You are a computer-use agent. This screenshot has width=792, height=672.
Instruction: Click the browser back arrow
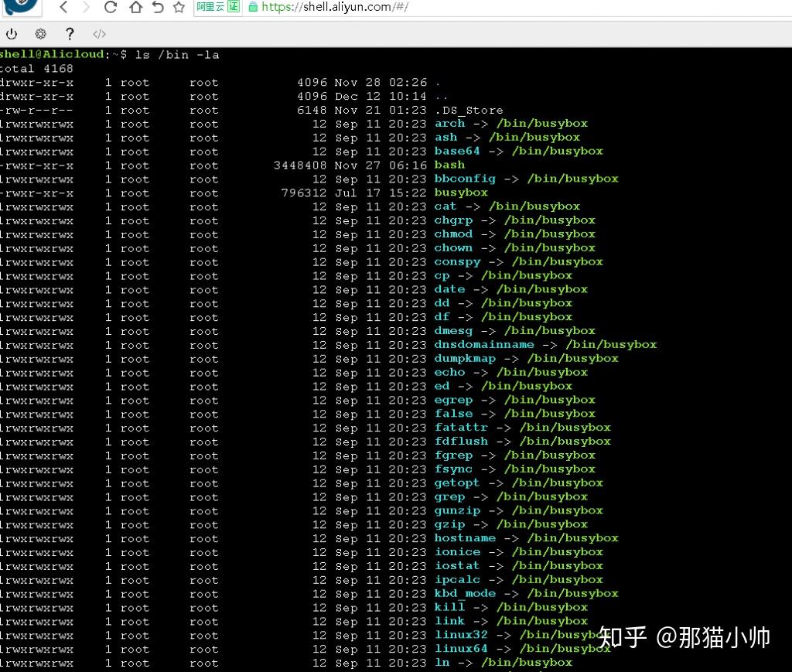coord(63,6)
